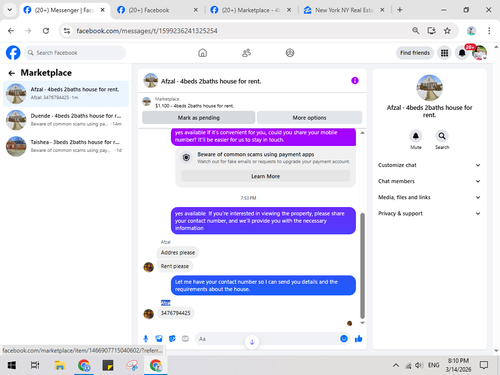Expand Privacy & support section
The image size is (500, 375).
[x=429, y=213]
